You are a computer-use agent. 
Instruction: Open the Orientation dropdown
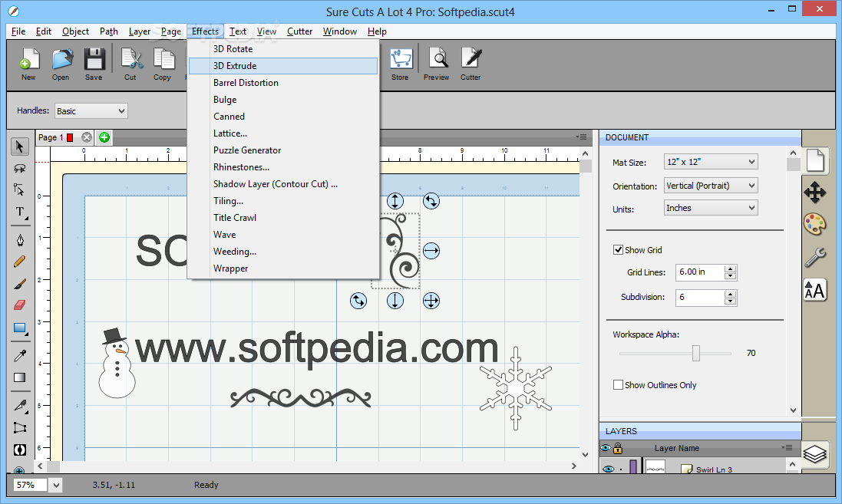tap(711, 186)
